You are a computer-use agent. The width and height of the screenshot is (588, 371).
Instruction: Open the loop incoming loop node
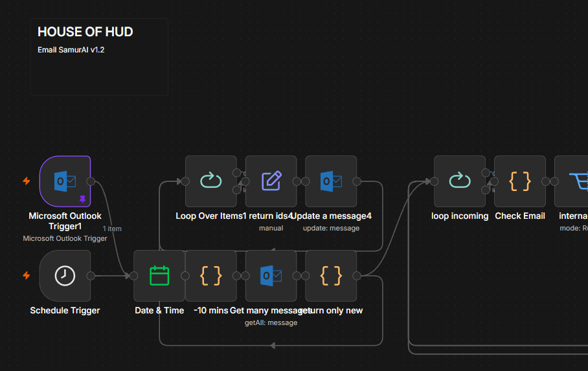tap(460, 181)
